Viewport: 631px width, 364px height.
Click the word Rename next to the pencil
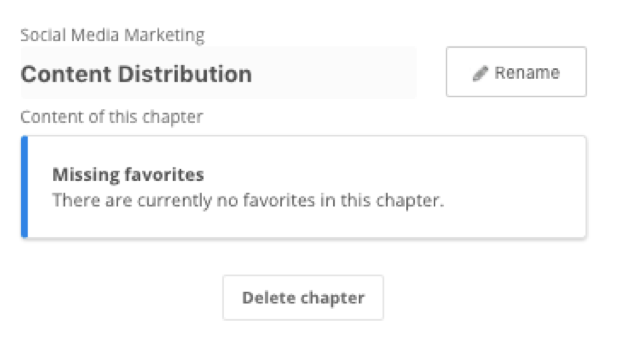pos(527,73)
